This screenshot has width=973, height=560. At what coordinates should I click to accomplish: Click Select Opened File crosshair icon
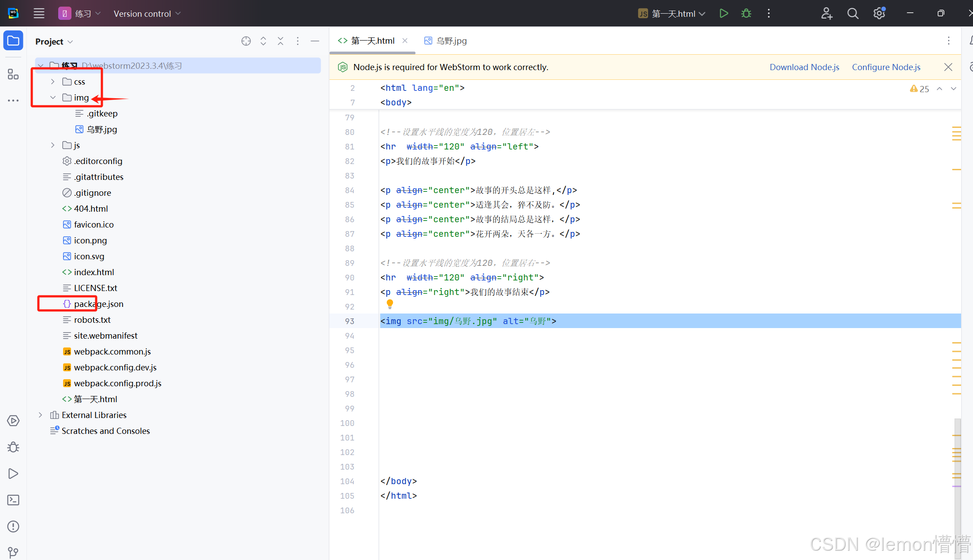246,41
